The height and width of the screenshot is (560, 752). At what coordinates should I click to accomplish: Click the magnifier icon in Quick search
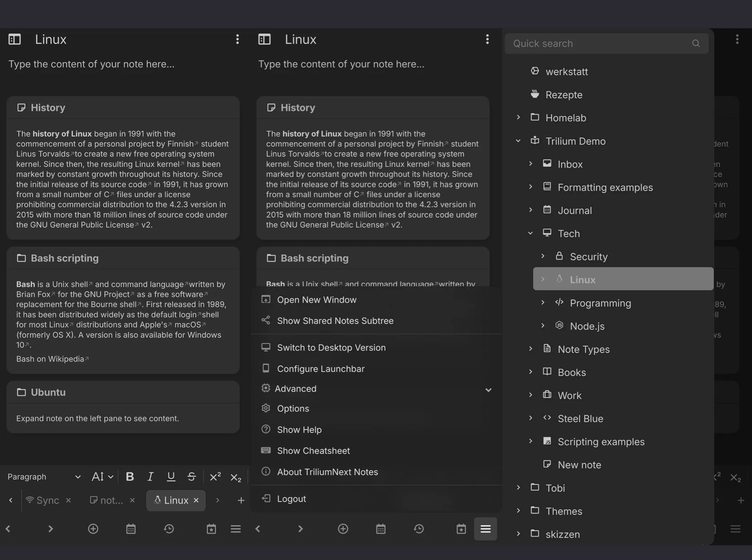click(696, 43)
